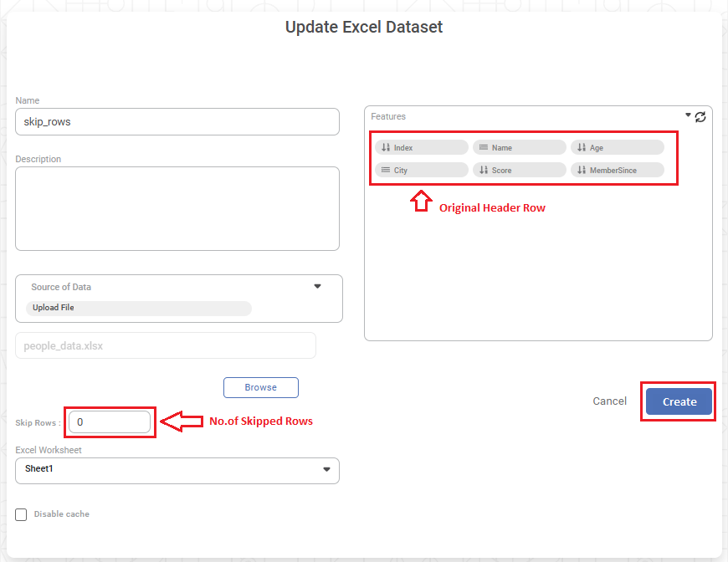This screenshot has height=562, width=728.
Task: Click the numeric type icon beside Index
Action: [386, 148]
